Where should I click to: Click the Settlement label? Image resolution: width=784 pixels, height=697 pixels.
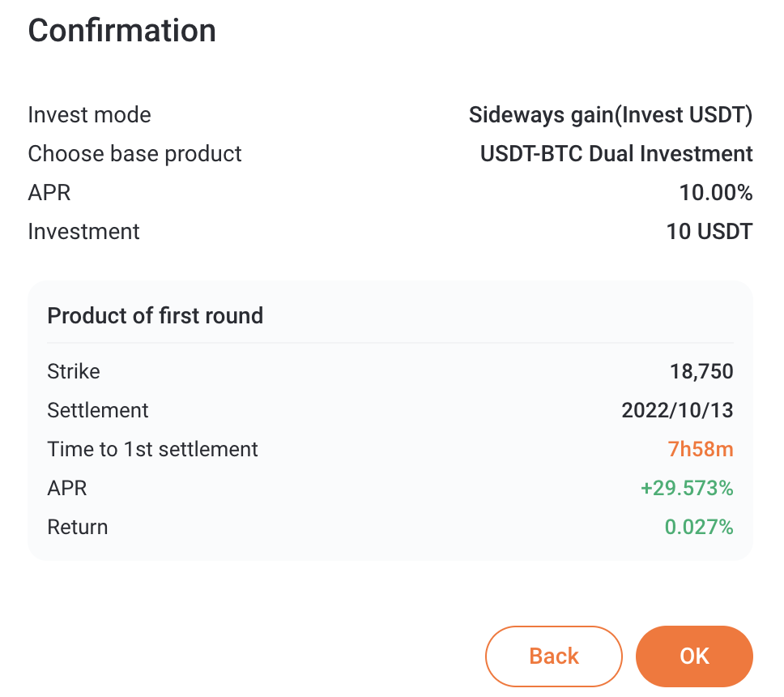coord(97,410)
